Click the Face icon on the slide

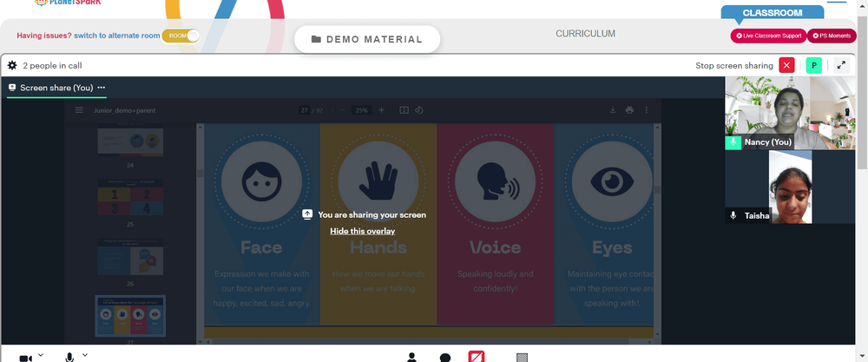261,181
